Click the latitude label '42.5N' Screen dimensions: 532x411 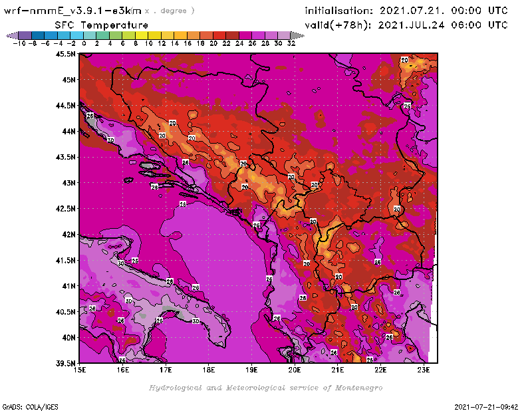[65, 209]
